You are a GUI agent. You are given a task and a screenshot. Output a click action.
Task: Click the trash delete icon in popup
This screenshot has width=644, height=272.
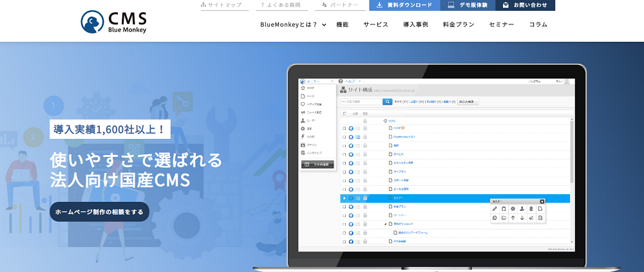coord(531,209)
